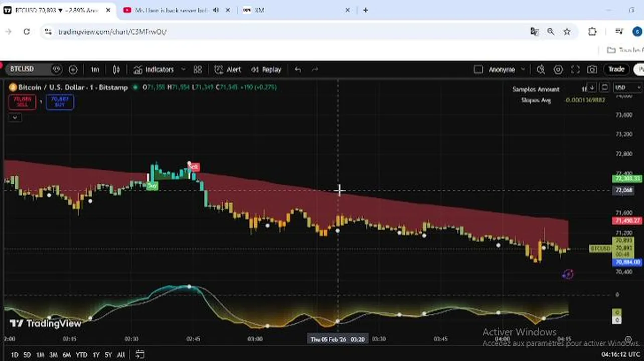The image size is (644, 361).
Task: Click the 04:16:12 UTC timezone clock
Action: (x=620, y=354)
